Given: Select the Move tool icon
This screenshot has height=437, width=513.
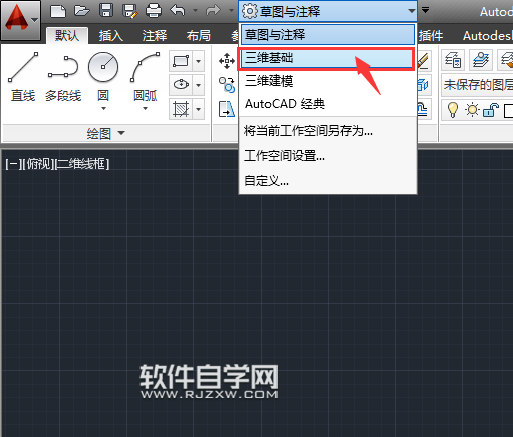Looking at the screenshot, I should point(227,61).
